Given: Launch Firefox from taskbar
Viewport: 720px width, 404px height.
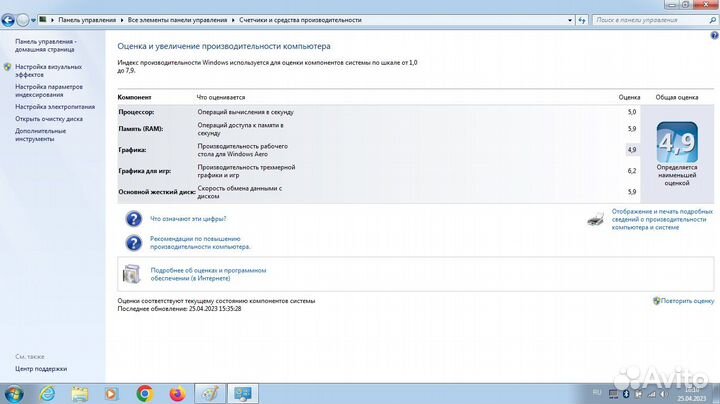Looking at the screenshot, I should pos(177,394).
